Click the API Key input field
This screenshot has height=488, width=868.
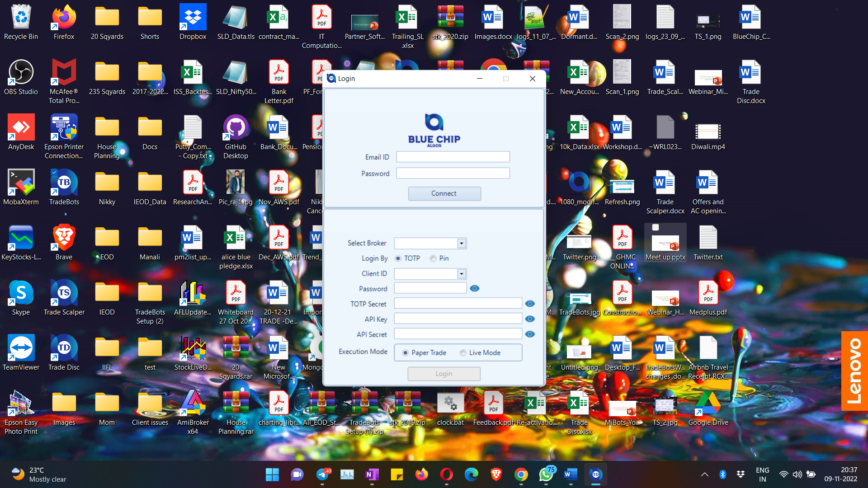click(458, 319)
